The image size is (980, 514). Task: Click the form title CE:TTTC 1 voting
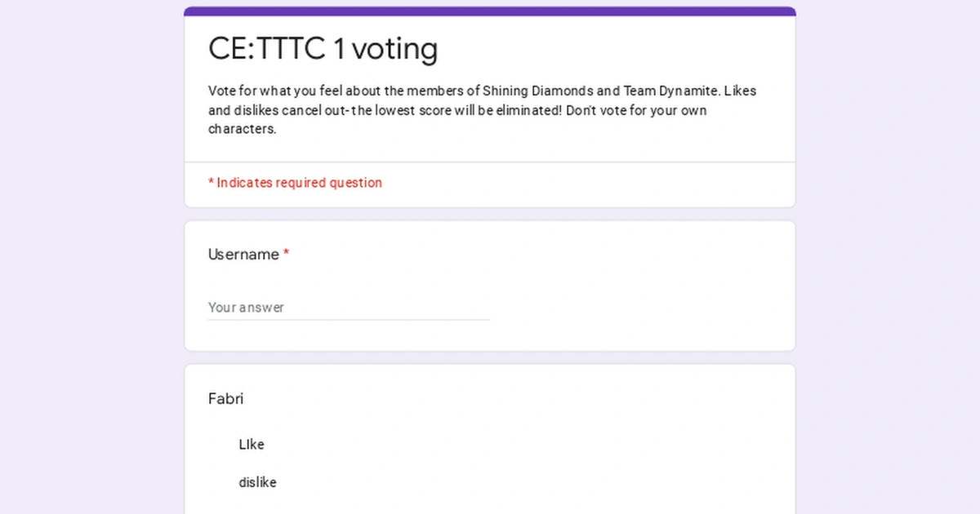click(323, 49)
